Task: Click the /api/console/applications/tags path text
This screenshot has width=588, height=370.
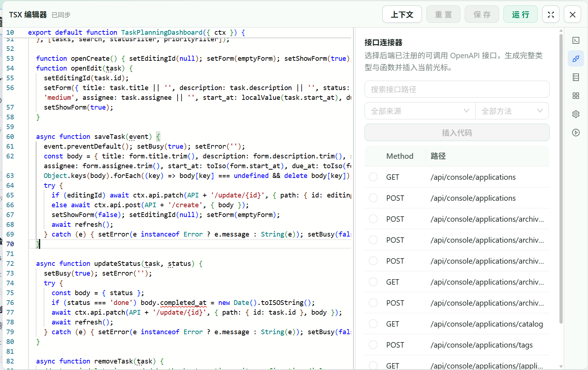Action: click(x=482, y=345)
